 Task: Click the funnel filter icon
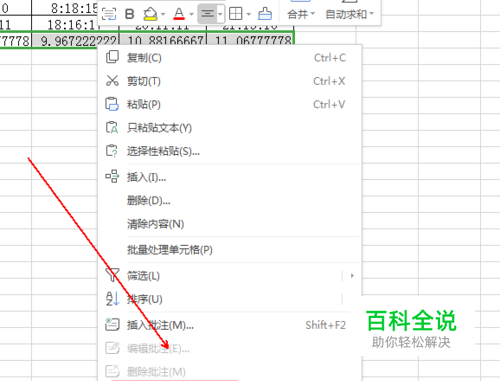click(112, 275)
